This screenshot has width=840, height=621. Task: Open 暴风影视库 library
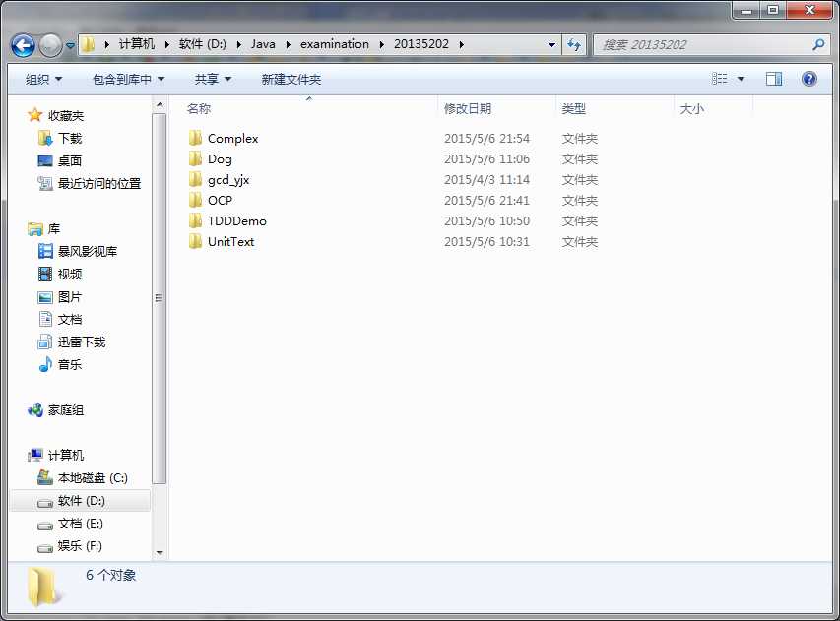[x=88, y=252]
